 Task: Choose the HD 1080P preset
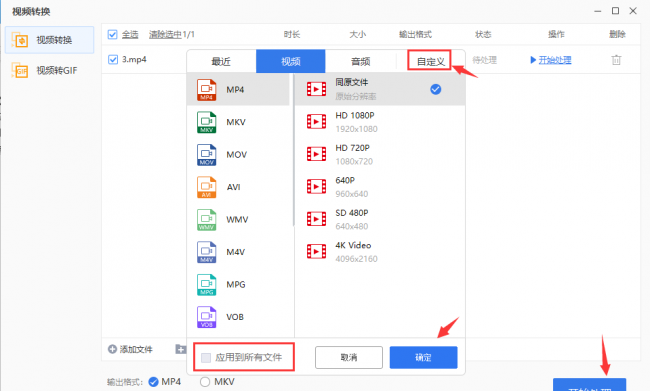click(380, 122)
